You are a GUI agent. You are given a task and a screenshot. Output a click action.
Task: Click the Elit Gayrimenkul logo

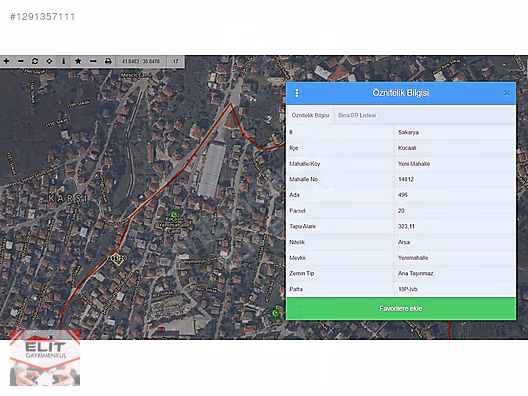click(x=45, y=358)
